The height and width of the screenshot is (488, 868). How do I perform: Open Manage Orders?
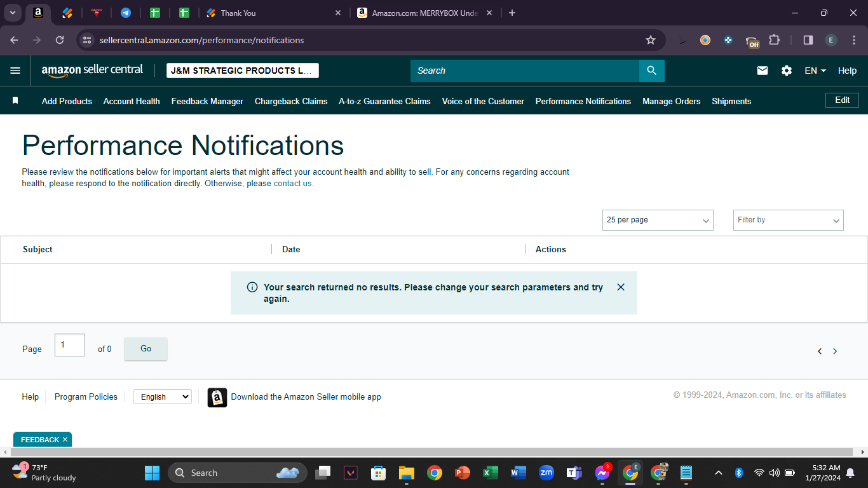click(671, 101)
